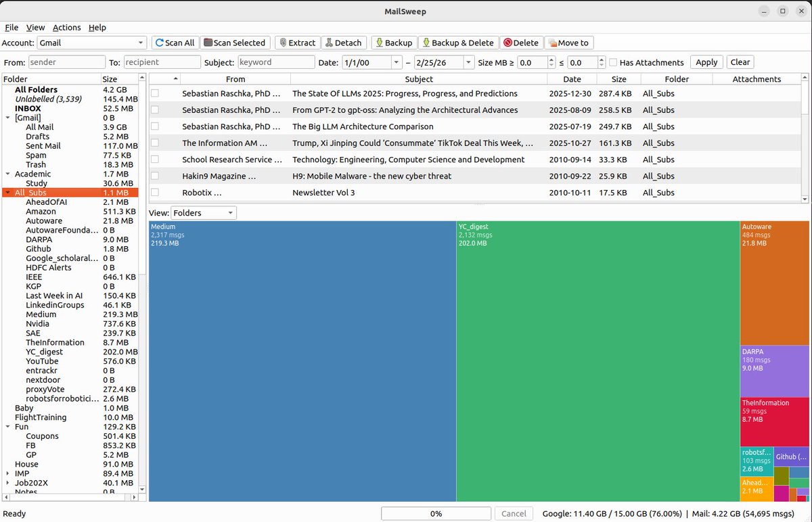812x522 pixels.
Task: Select the Last Week in AI folder
Action: pos(54,295)
